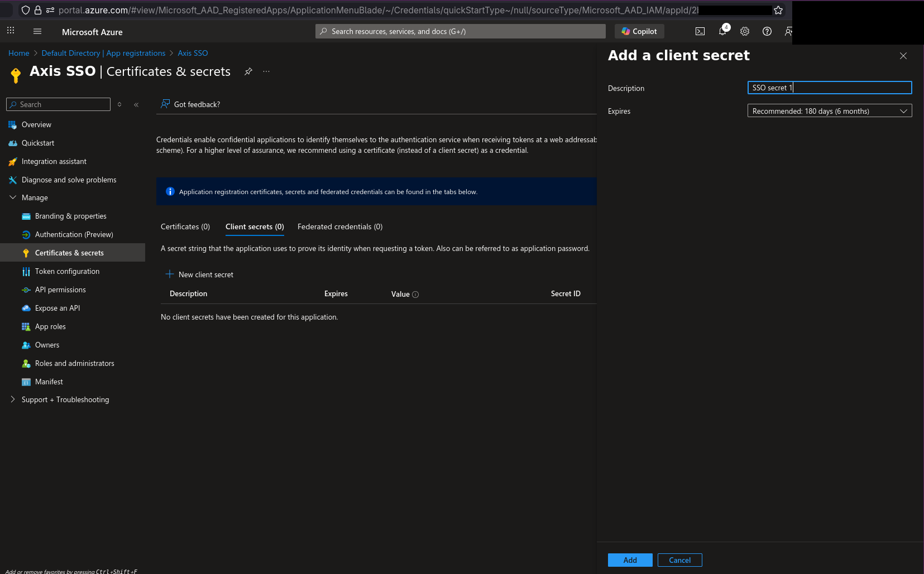Navigate to Default Directory | App registrations breadcrumb
924x574 pixels.
tap(103, 53)
